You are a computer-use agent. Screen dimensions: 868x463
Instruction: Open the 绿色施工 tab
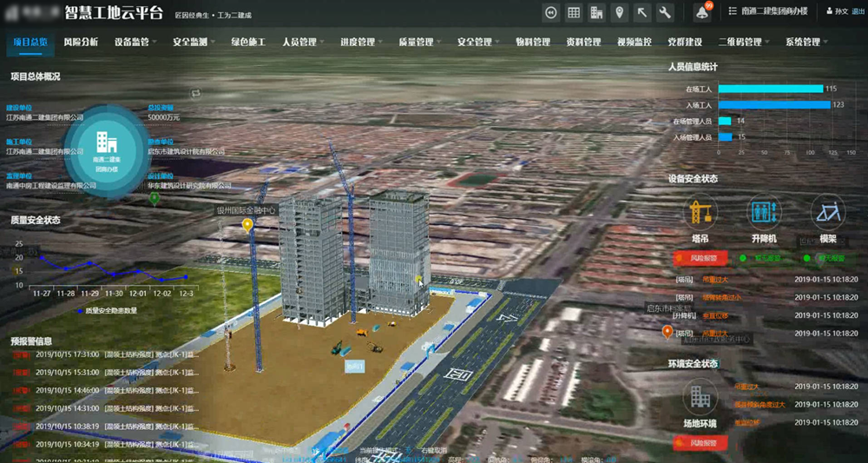pyautogui.click(x=248, y=42)
